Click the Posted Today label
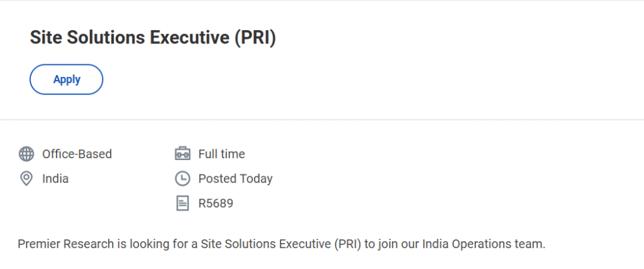644x269 pixels. pyautogui.click(x=235, y=179)
